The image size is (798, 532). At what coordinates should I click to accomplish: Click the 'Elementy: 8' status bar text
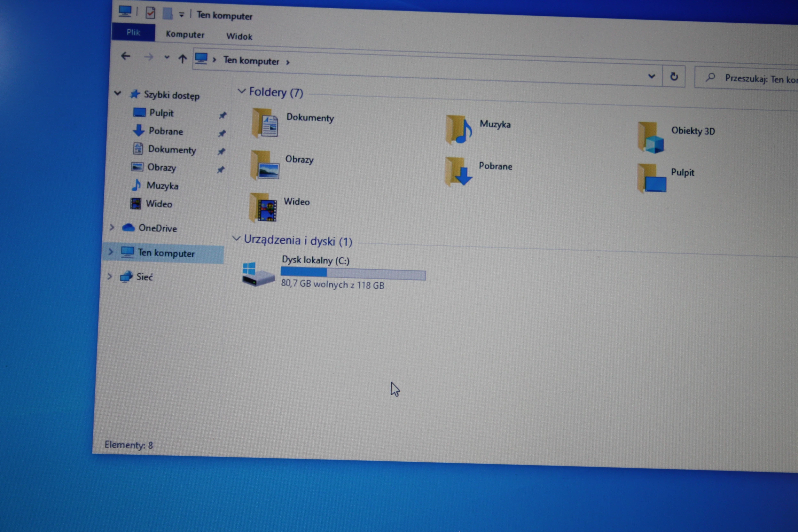click(129, 445)
